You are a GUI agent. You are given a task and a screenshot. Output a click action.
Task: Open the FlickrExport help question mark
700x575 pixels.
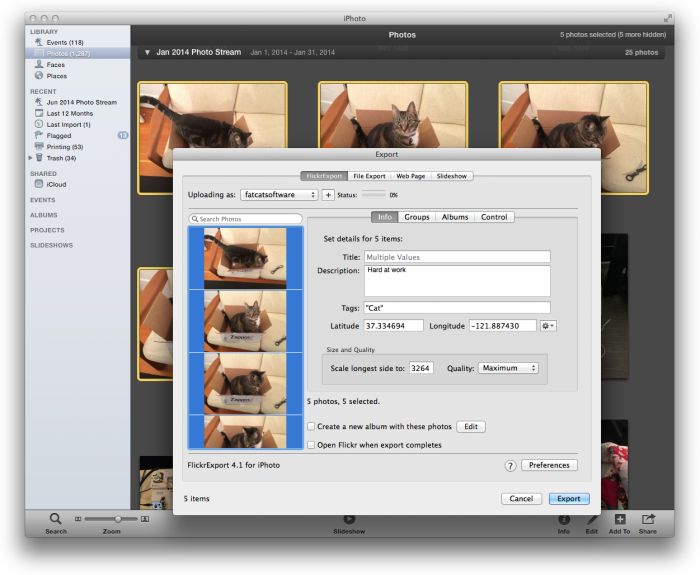tap(510, 466)
